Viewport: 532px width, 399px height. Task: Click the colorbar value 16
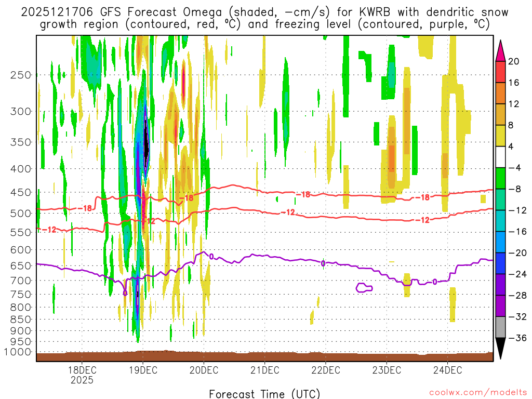514,83
